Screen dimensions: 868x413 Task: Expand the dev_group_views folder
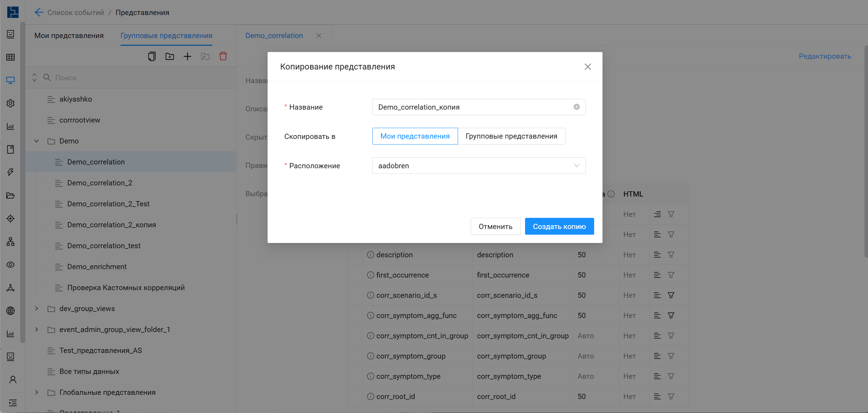pos(36,309)
